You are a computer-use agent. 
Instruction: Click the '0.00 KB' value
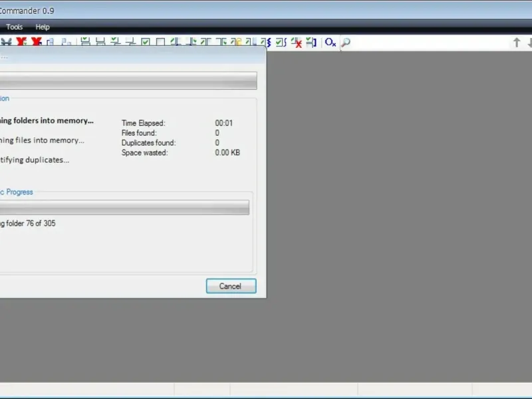point(227,152)
